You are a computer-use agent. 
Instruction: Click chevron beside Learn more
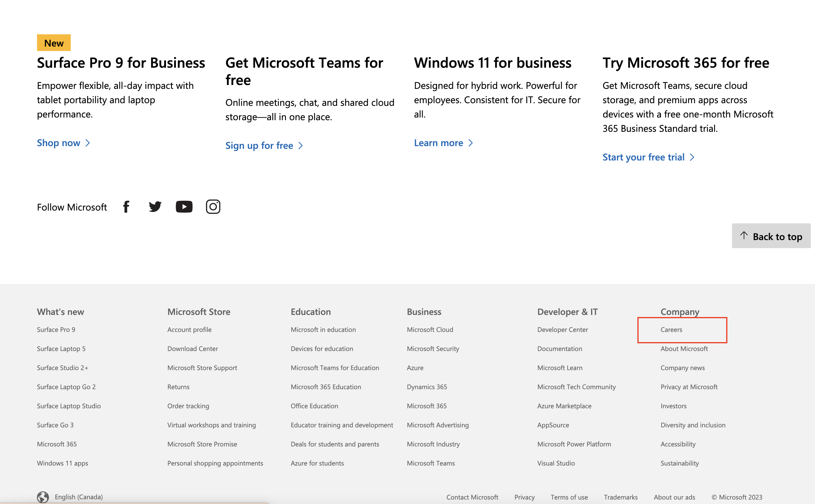pos(471,143)
